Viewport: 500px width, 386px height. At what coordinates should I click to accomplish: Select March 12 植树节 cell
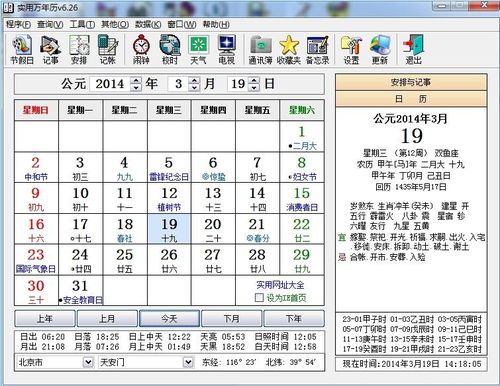click(x=169, y=198)
